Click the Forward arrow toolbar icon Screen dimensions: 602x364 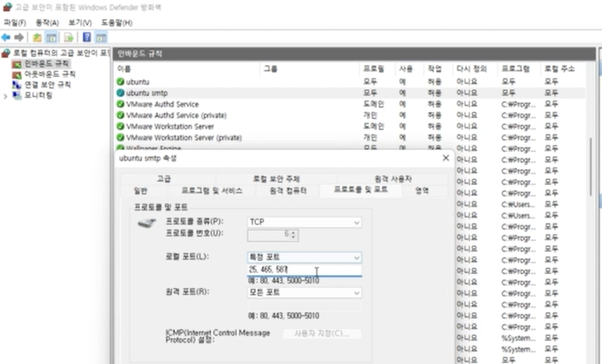click(19, 38)
